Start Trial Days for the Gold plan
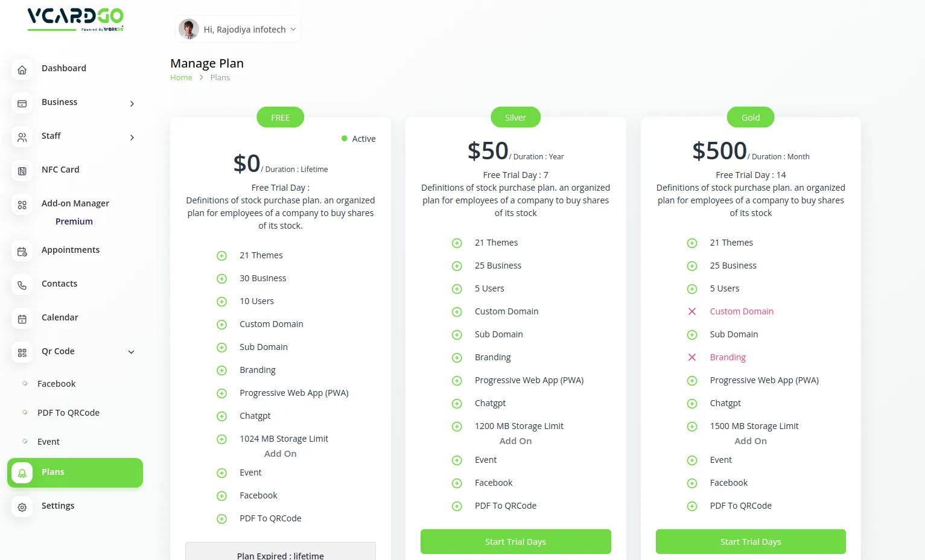 pyautogui.click(x=751, y=542)
